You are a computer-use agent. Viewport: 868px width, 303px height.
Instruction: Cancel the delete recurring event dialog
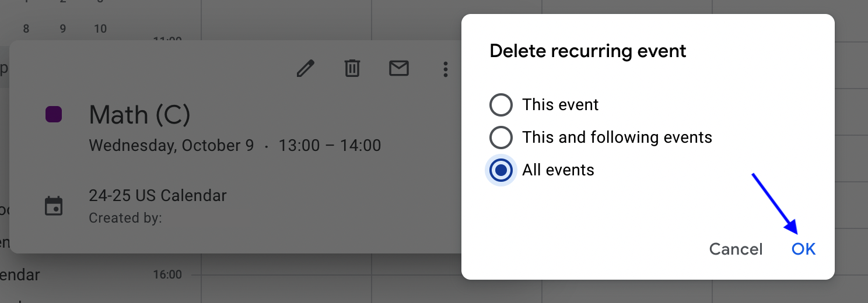[x=736, y=249]
